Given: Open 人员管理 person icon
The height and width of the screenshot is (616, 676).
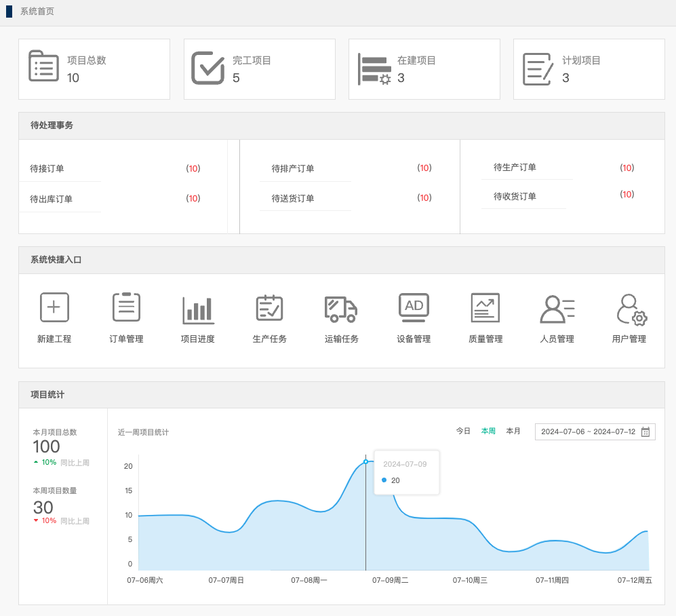Looking at the screenshot, I should [x=557, y=309].
